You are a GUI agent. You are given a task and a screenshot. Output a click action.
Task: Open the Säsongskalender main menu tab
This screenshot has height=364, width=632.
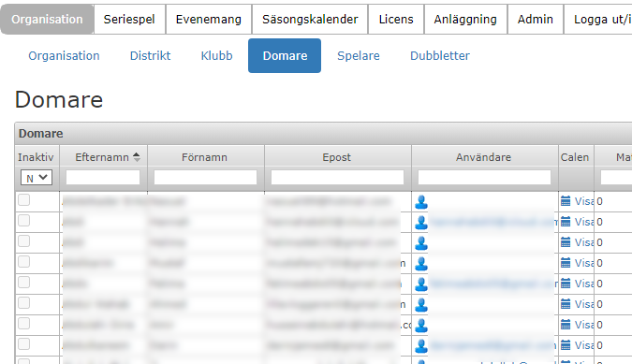(x=310, y=20)
